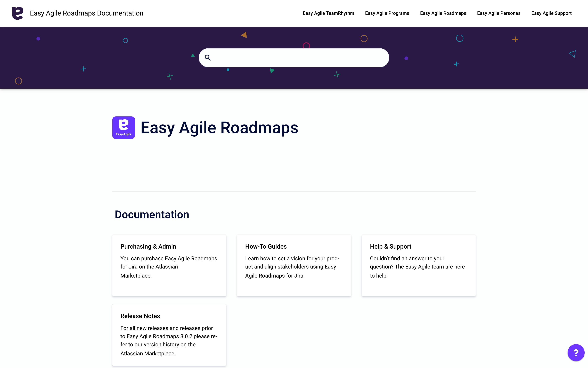588x368 pixels.
Task: Open the Purchasing & Admin card
Action: (169, 265)
